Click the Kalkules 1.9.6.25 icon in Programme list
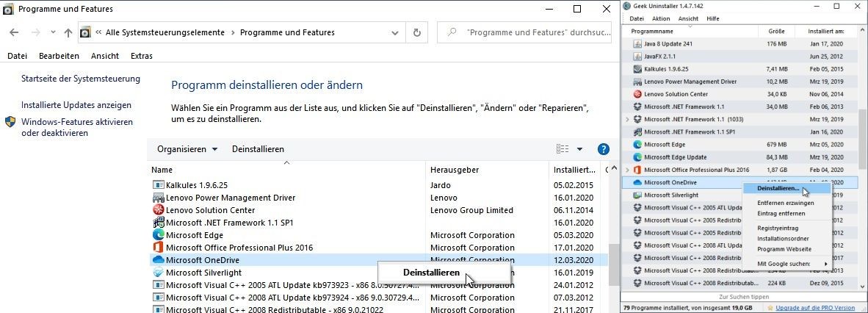The image size is (868, 313). coord(159,185)
